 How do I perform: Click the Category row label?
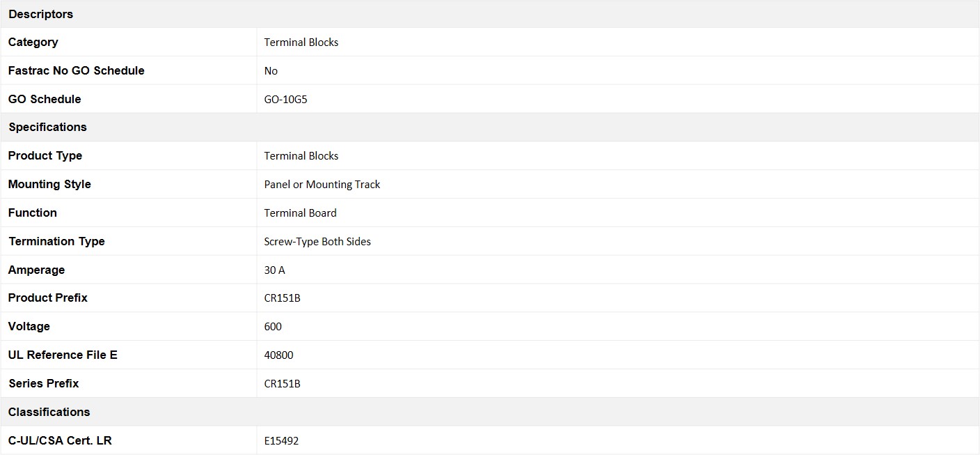33,42
